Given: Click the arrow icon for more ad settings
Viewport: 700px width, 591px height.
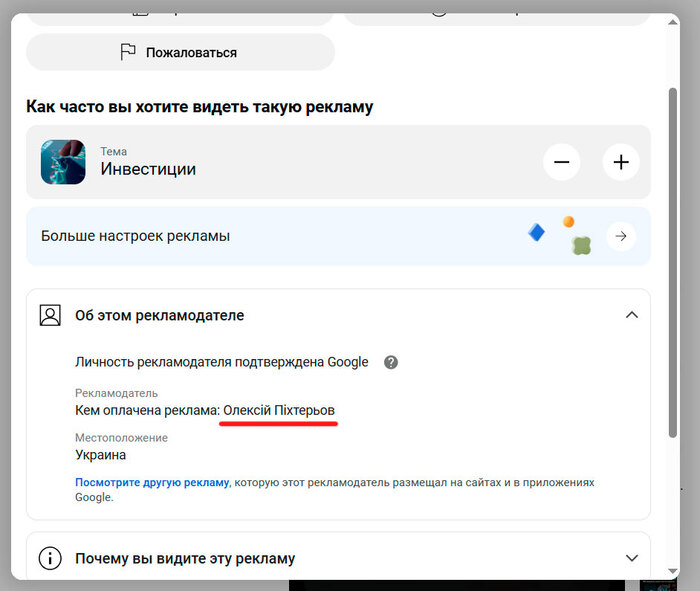Looking at the screenshot, I should 621,236.
